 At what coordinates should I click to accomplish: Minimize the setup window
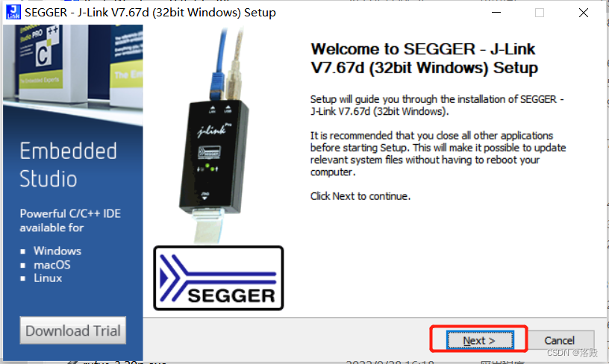point(496,13)
